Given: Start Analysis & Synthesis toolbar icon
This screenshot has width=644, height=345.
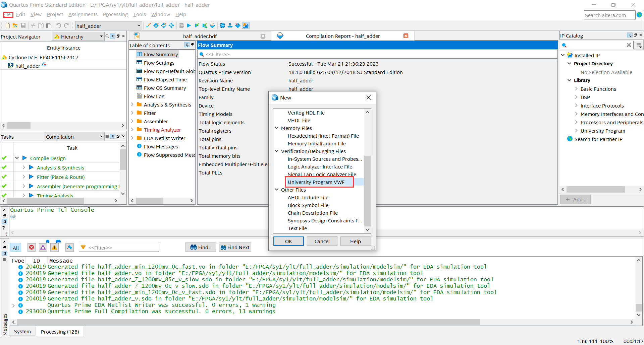Looking at the screenshot, I should point(197,25).
